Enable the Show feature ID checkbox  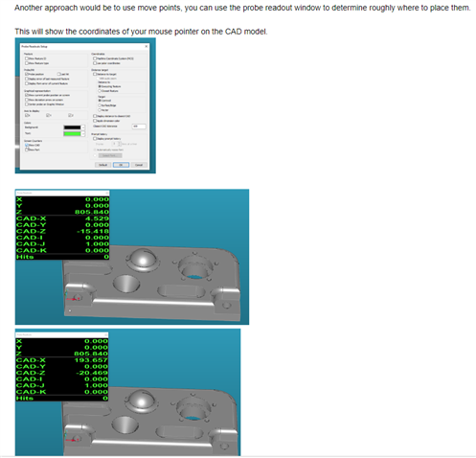(x=27, y=58)
